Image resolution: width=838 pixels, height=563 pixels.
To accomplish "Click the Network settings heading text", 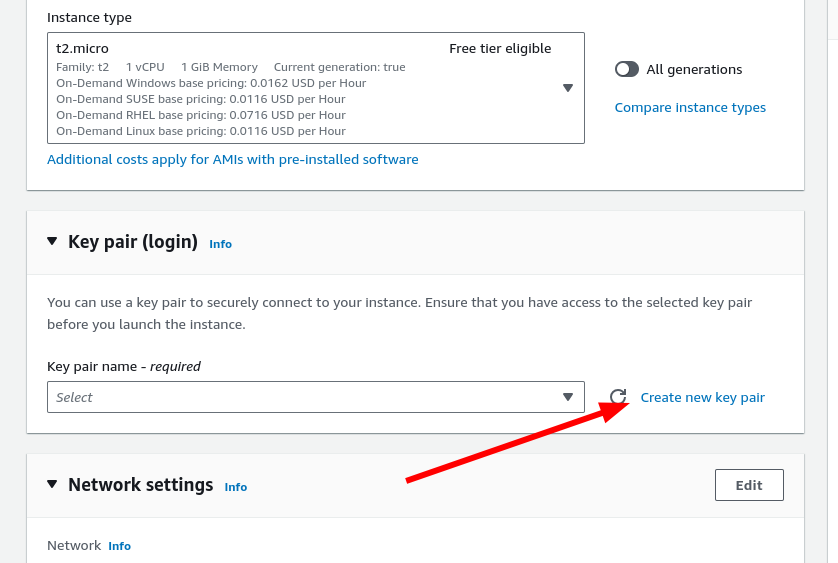I will (x=140, y=485).
